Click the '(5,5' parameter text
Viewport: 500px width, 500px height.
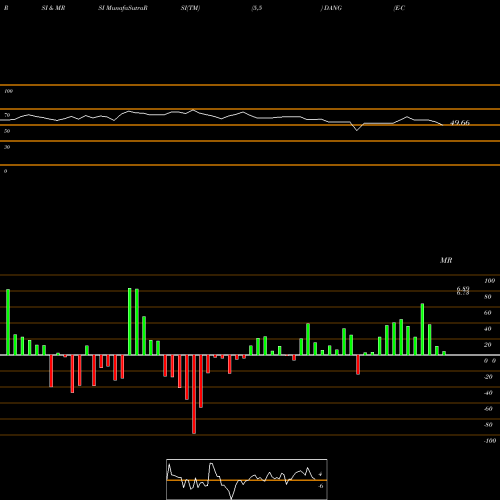[257, 8]
